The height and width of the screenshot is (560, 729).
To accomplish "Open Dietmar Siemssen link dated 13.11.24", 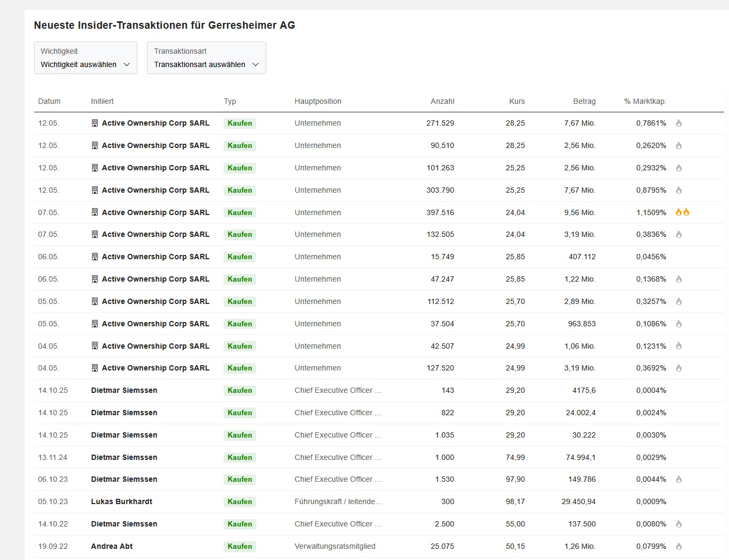I will pyautogui.click(x=124, y=457).
